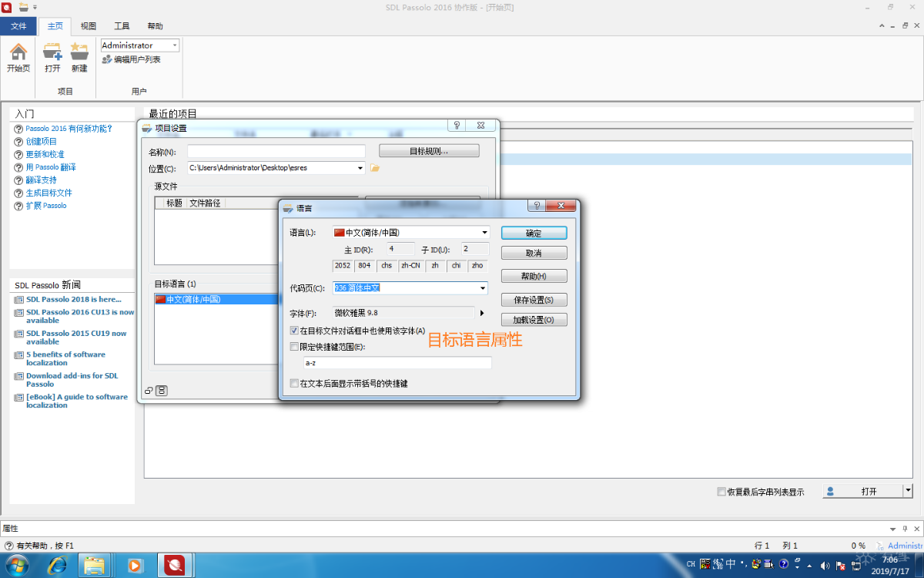
Task: Click the Passolo app logo in title bar
Action: [7, 7]
